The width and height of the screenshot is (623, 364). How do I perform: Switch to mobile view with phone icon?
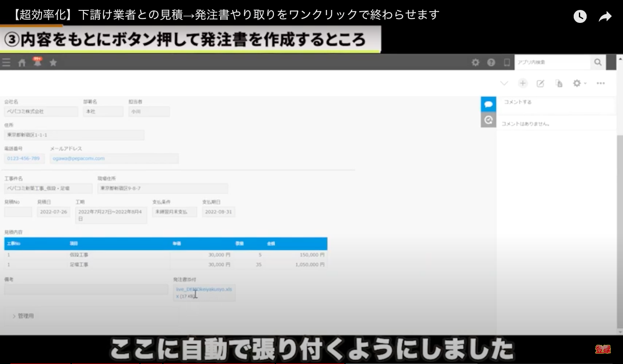[507, 62]
